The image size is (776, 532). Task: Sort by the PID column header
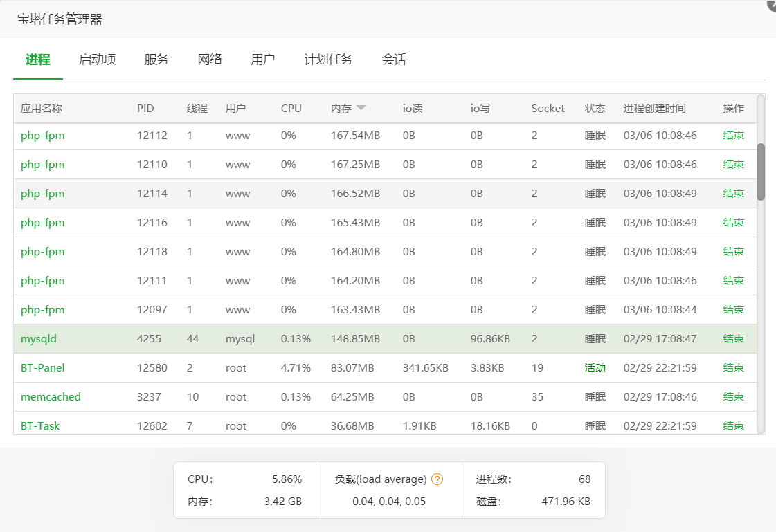pos(145,109)
